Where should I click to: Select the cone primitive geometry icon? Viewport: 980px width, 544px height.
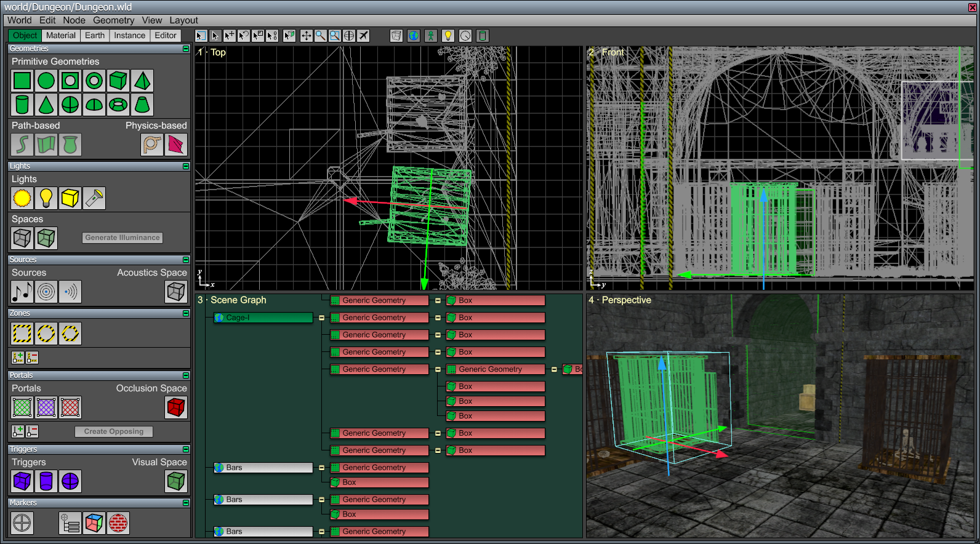pyautogui.click(x=46, y=105)
